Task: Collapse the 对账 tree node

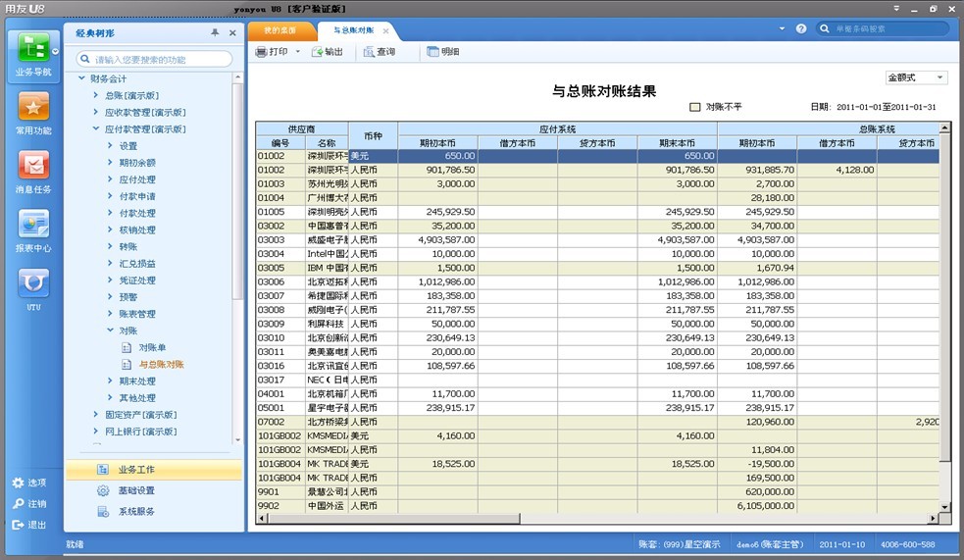Action: [x=110, y=331]
